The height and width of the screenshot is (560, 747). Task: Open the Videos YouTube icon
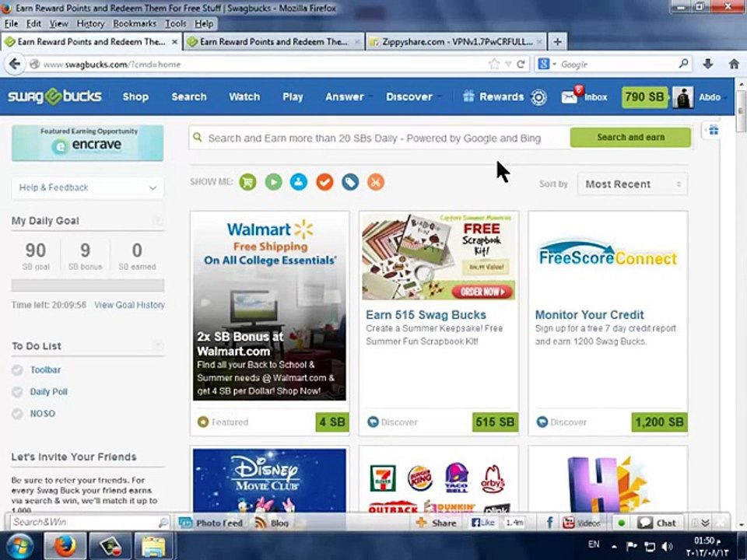568,523
